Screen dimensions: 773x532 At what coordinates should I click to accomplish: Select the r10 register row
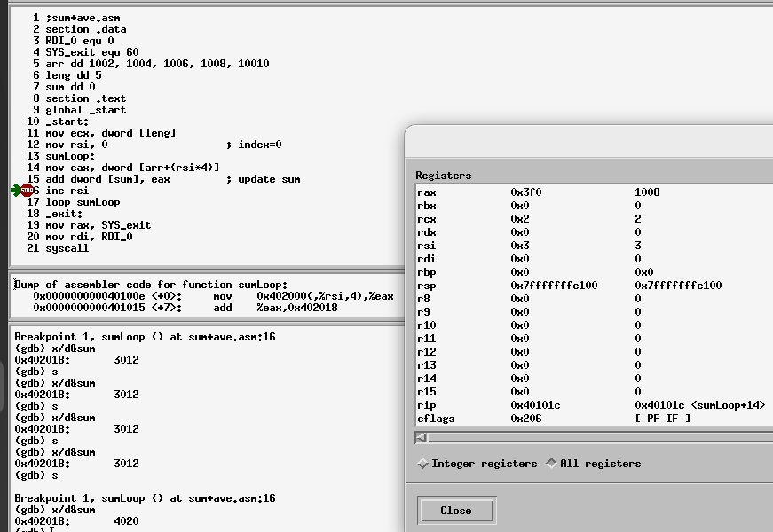[x=594, y=325]
